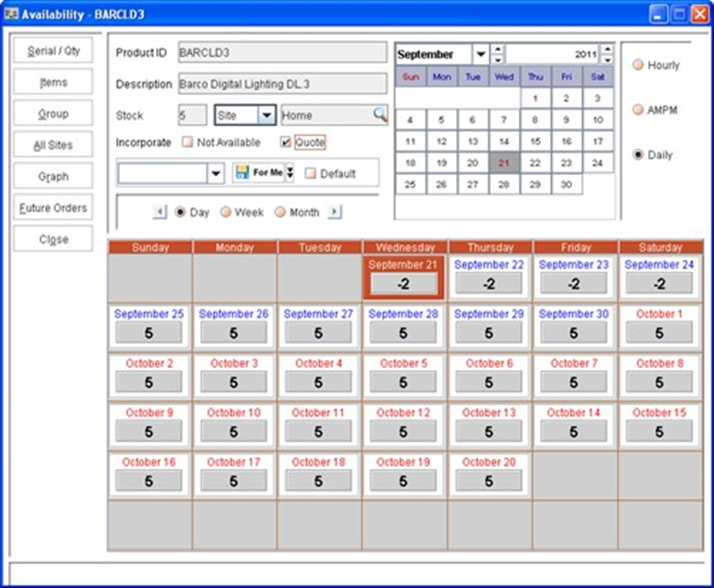Click the Availability window title icon
Viewport: 714px width, 588px height.
11,14
